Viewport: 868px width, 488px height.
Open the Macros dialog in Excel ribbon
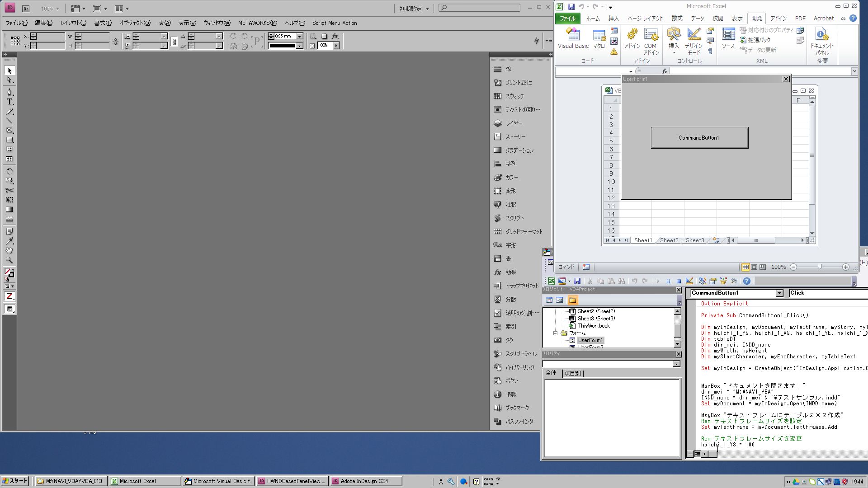pos(599,38)
